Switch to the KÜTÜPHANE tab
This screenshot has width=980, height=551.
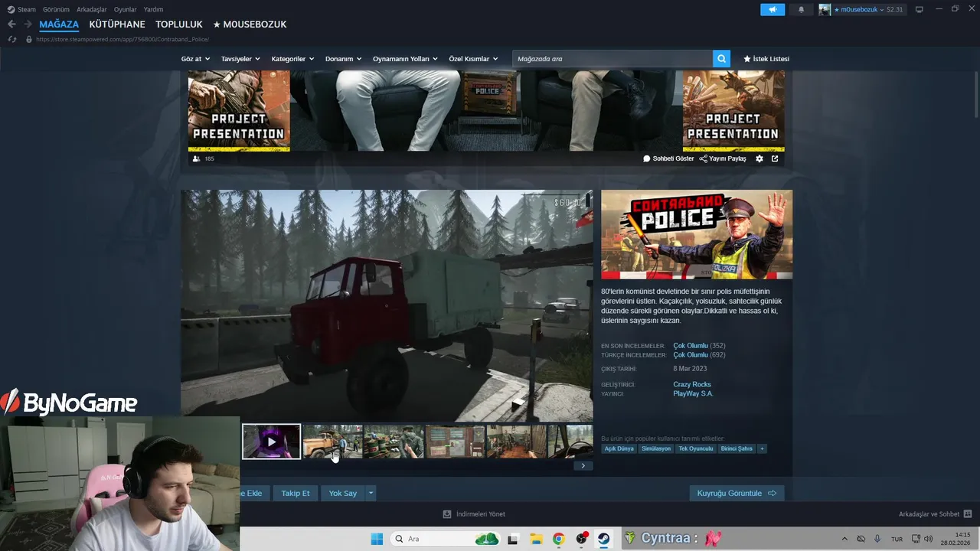pos(117,24)
